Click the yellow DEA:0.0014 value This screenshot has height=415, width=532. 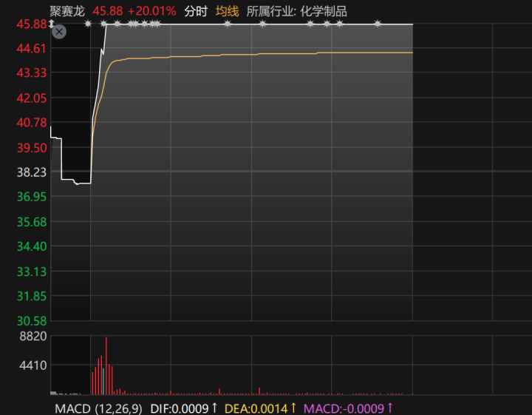click(x=256, y=408)
